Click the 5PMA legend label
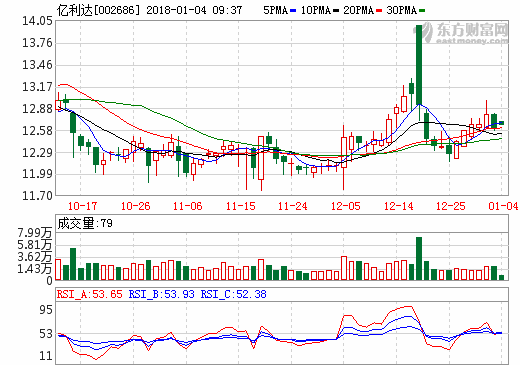The height and width of the screenshot is (365, 520). pos(275,10)
